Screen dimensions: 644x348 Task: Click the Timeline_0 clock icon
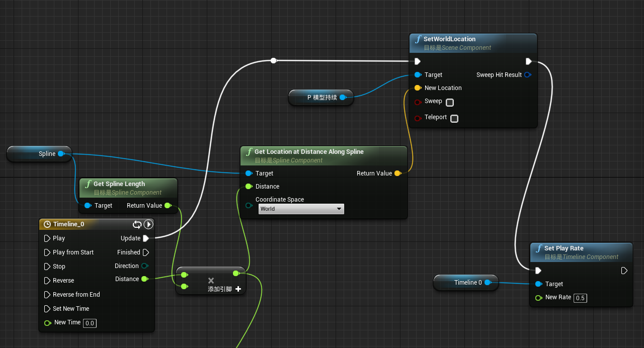[47, 224]
